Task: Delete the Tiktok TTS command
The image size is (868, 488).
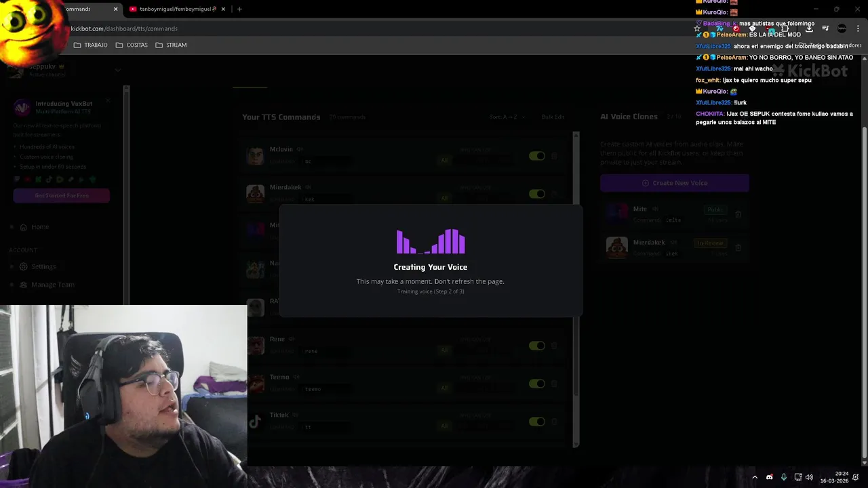Action: tap(554, 422)
